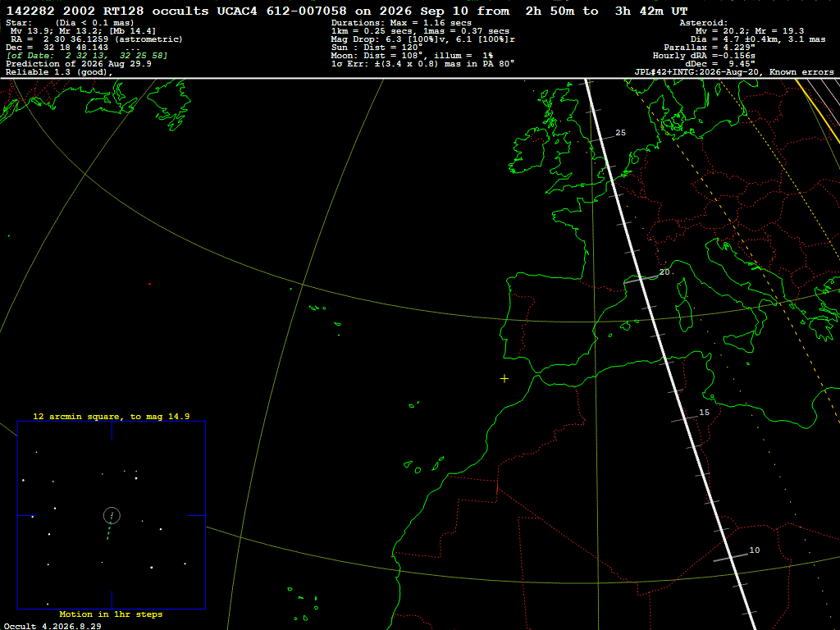Click the small red dot in the Atlantic

point(149,284)
